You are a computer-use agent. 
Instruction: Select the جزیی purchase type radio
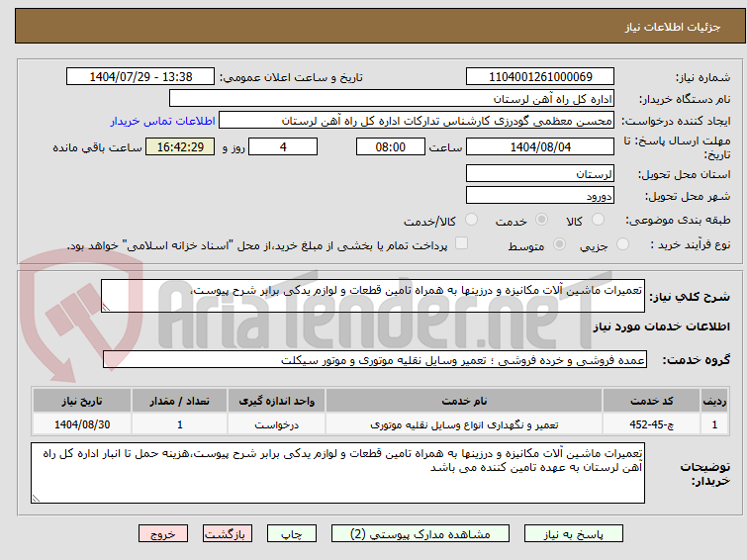point(622,244)
